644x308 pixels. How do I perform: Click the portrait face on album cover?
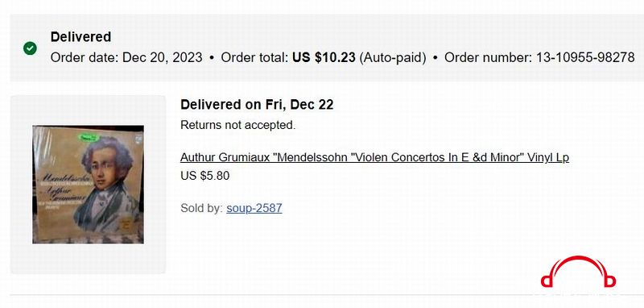tap(105, 169)
